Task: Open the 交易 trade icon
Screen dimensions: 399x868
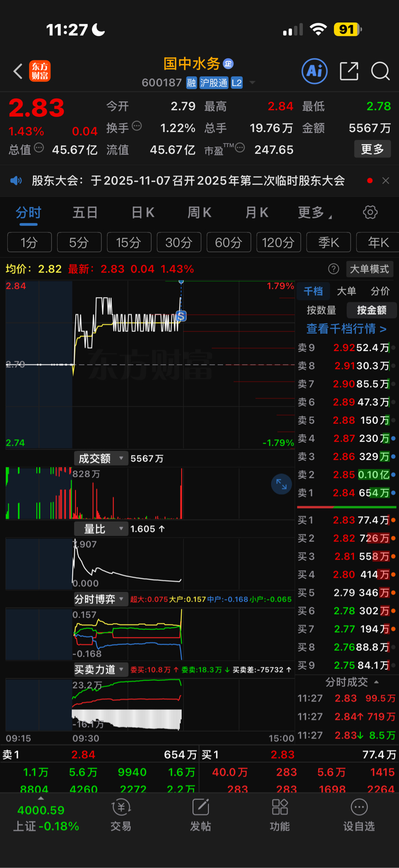Action: (121, 815)
